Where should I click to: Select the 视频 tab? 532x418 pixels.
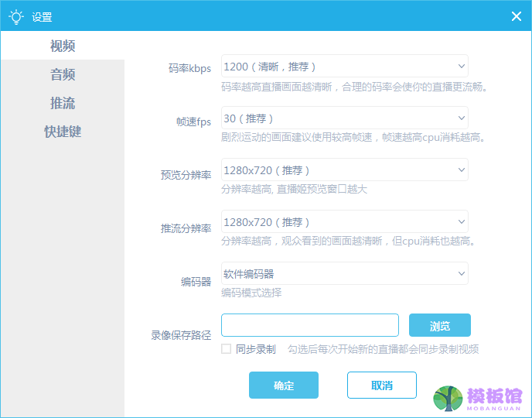coord(63,46)
